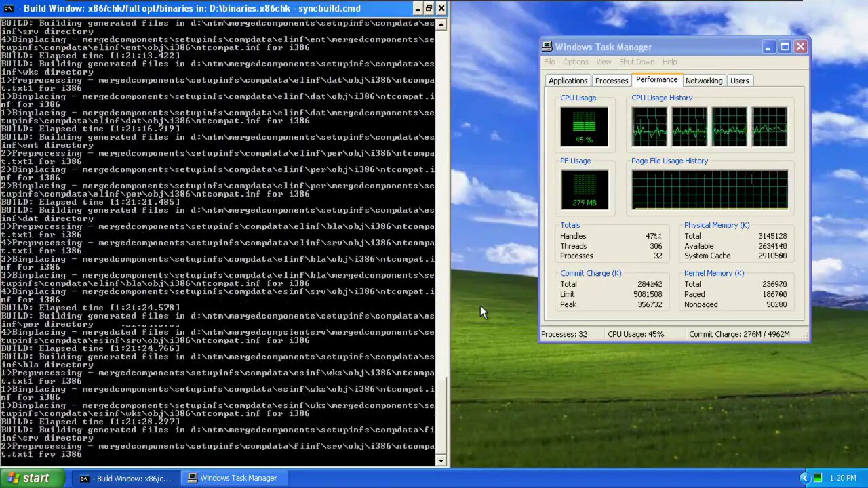Click the Task Manager title bar icon

(x=548, y=47)
